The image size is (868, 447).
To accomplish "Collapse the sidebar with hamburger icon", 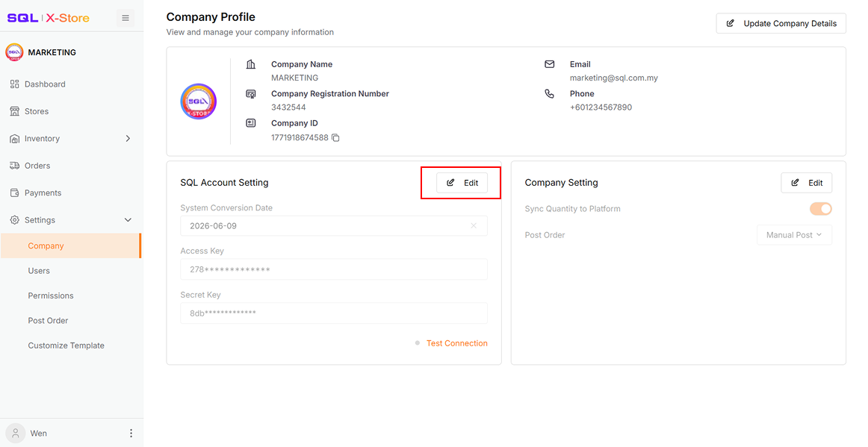I will point(125,18).
